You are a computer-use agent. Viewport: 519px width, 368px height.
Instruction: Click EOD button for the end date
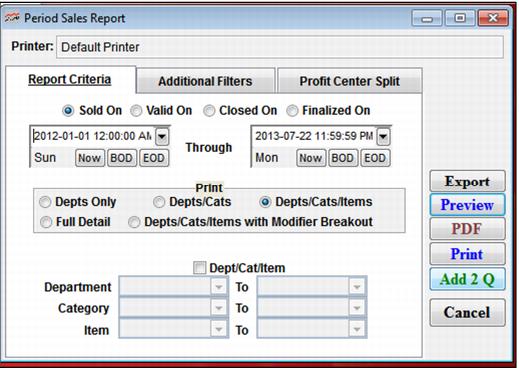375,158
